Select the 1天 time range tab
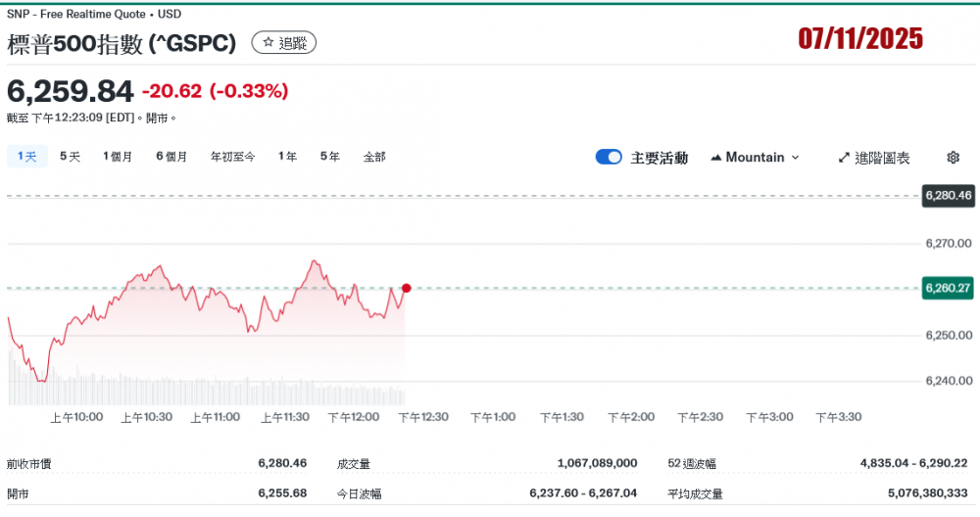 click(x=26, y=157)
